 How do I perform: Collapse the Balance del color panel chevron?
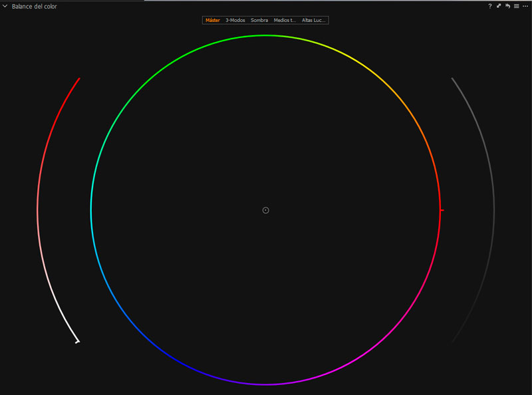pyautogui.click(x=5, y=6)
